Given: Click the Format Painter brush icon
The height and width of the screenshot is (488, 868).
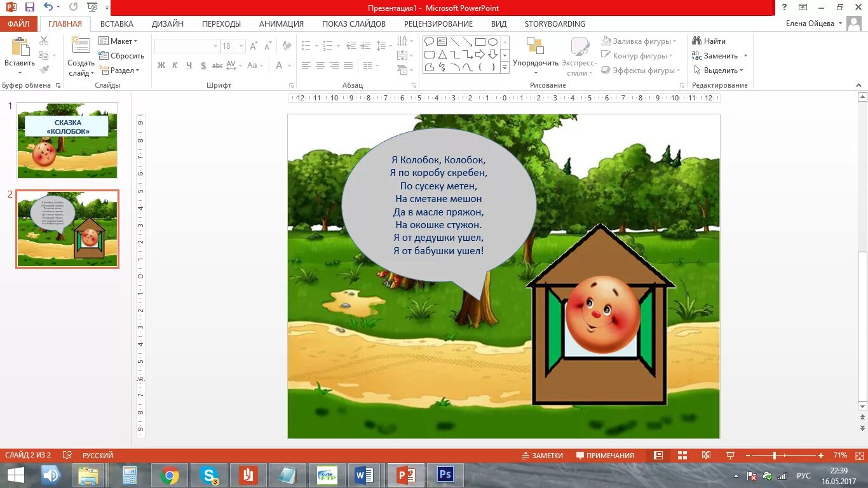Looking at the screenshot, I should pos(44,70).
